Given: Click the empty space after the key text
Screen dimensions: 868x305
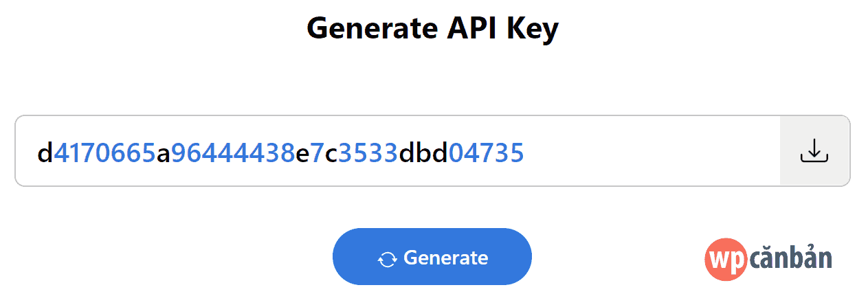Looking at the screenshot, I should click(652, 150).
